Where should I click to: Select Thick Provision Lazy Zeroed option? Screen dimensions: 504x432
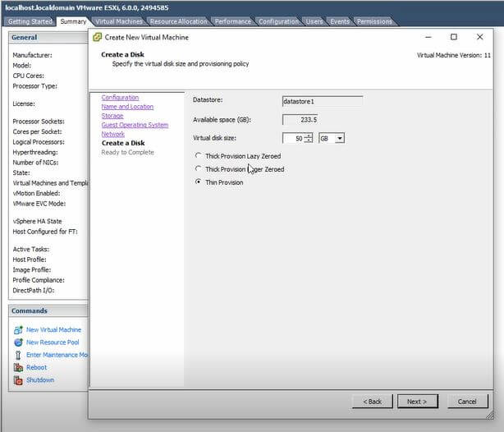pyautogui.click(x=199, y=156)
